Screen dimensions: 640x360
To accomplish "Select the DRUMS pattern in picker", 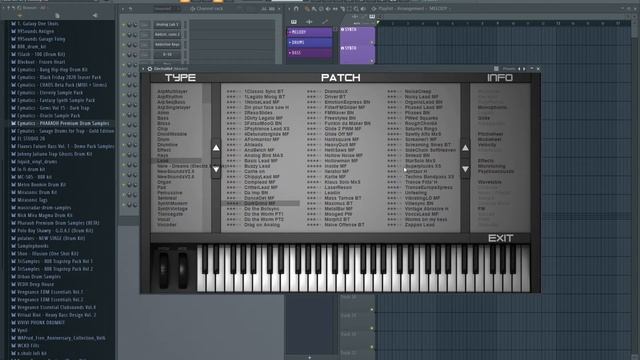I will pyautogui.click(x=309, y=42).
